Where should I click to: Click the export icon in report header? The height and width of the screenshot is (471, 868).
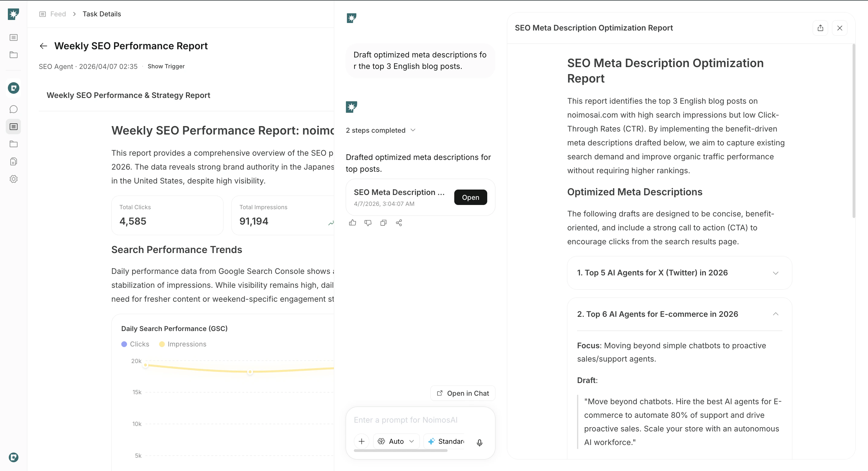point(820,28)
